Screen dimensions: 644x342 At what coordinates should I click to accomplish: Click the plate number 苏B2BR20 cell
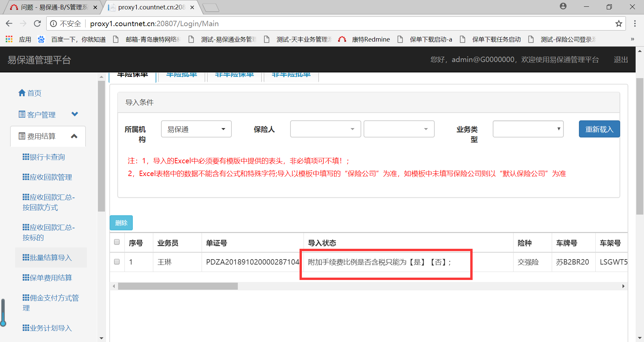574,262
